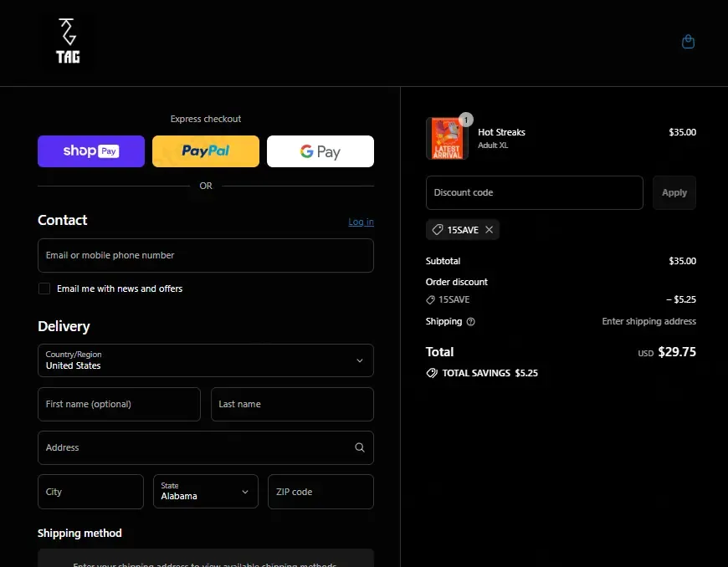
Task: Follow the Log in link
Action: point(361,222)
